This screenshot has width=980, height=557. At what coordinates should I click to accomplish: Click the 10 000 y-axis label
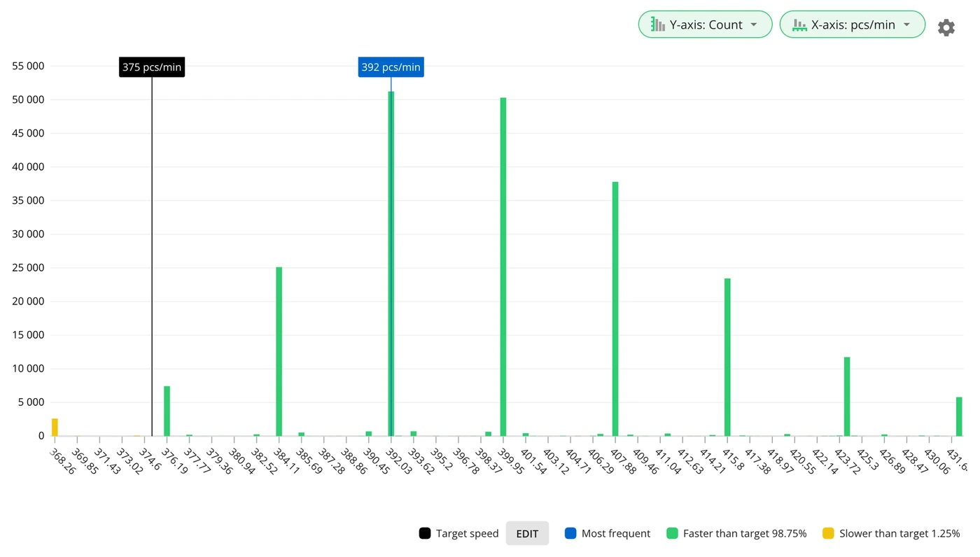28,369
